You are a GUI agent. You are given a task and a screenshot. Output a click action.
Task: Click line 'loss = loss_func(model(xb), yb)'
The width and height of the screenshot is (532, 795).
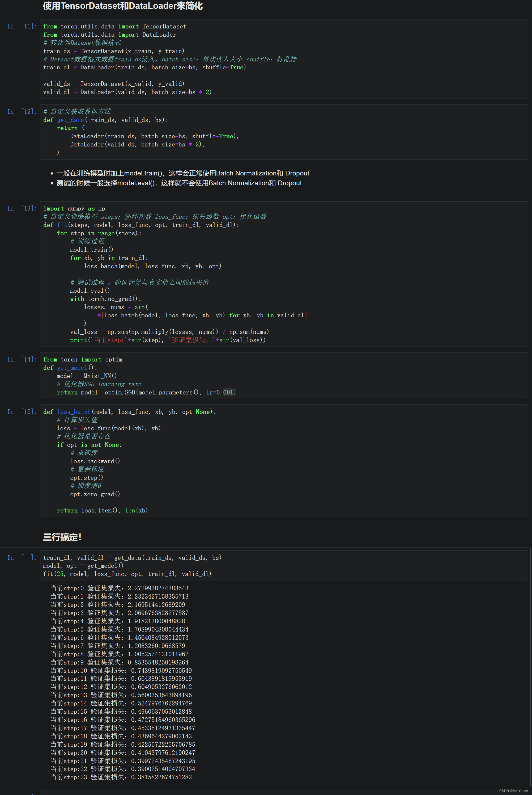109,428
